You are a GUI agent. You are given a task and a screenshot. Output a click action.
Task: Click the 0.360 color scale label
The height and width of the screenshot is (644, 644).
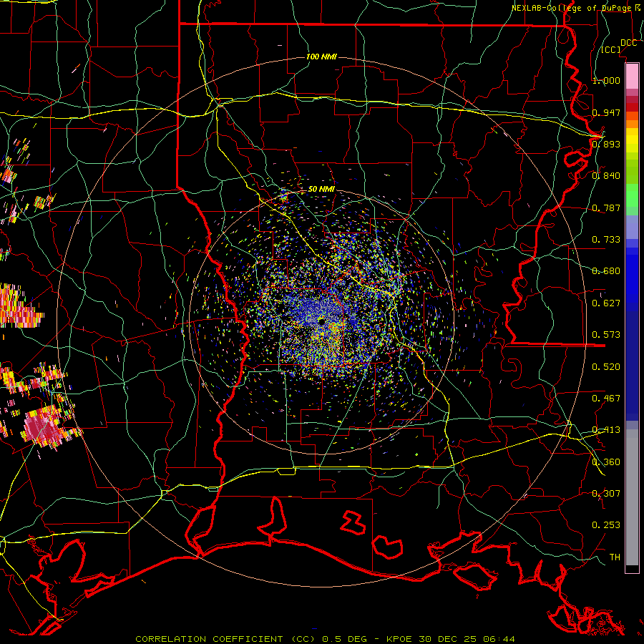pos(606,462)
